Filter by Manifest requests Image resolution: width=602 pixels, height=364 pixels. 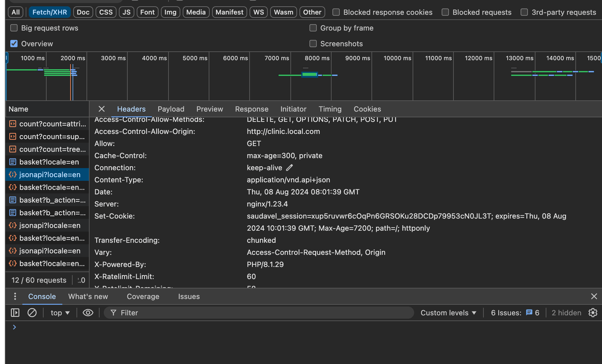pyautogui.click(x=229, y=12)
